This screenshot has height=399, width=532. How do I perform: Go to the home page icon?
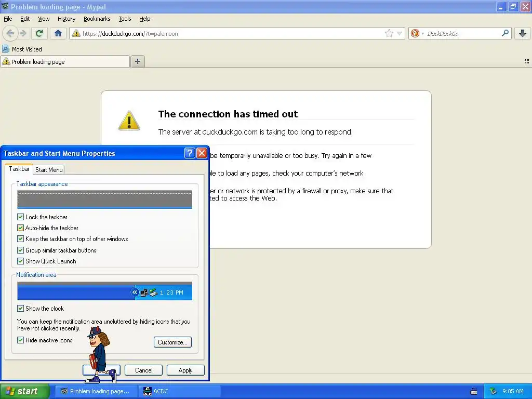[58, 33]
